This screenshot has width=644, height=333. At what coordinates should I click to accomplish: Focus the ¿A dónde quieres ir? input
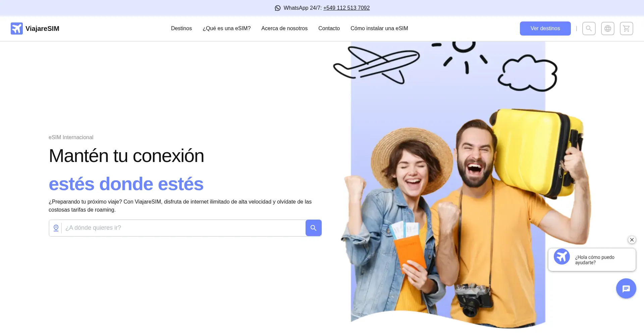[x=183, y=228]
